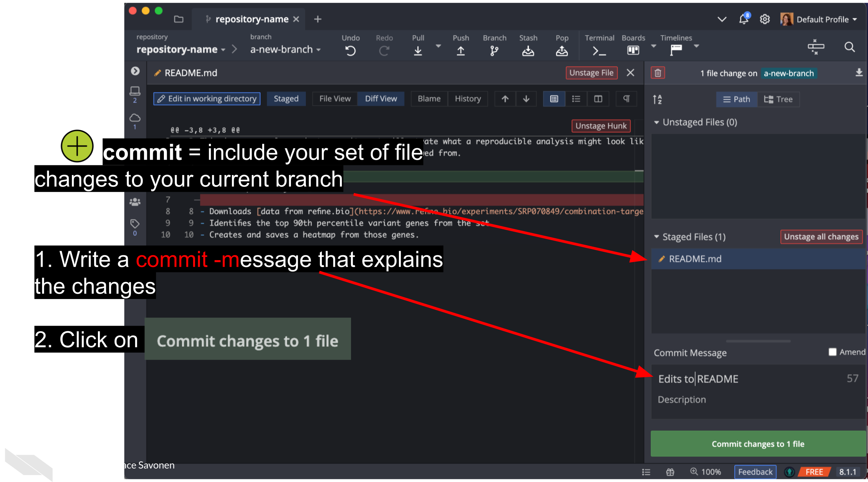Screen dimensions: 868x482
Task: Select the inline view mode icon
Action: tap(576, 99)
